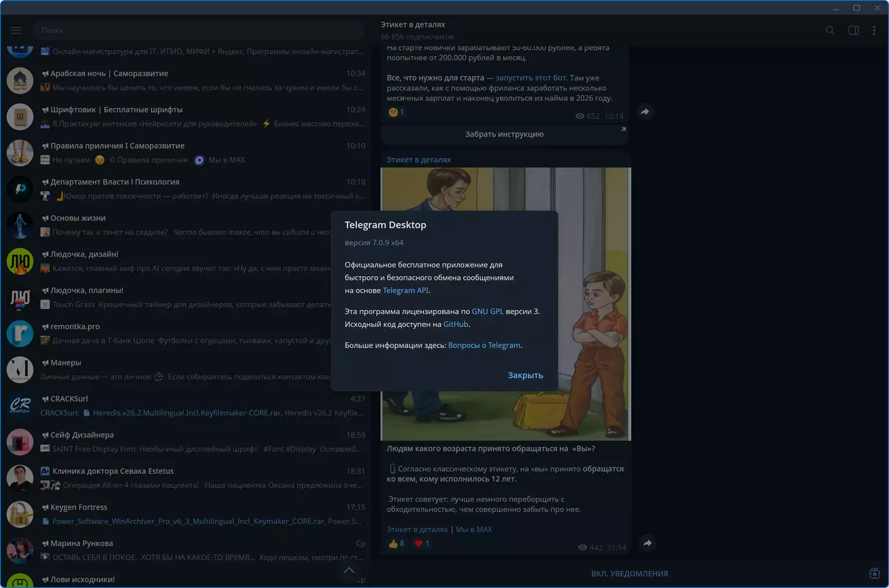Screen dimensions: 889x588
Task: Open the Лови исходники! chat
Action: [186, 578]
